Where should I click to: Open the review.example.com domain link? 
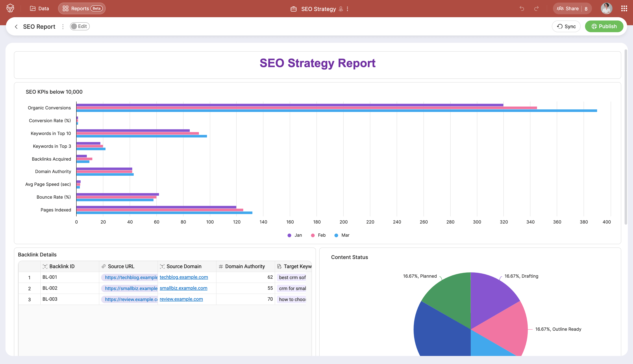coord(181,299)
